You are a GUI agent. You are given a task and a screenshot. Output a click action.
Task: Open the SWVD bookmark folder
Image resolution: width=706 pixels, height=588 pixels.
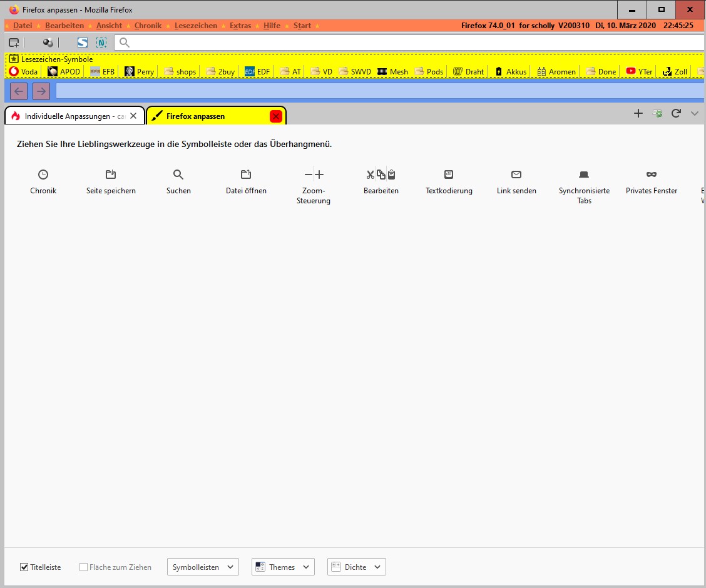(356, 71)
